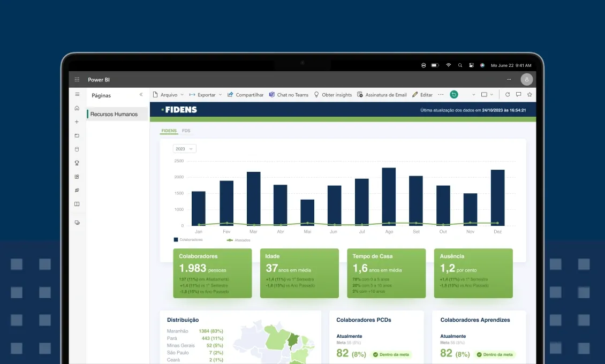605x364 pixels.
Task: Click the FIDENS logo in banner
Action: pos(179,110)
